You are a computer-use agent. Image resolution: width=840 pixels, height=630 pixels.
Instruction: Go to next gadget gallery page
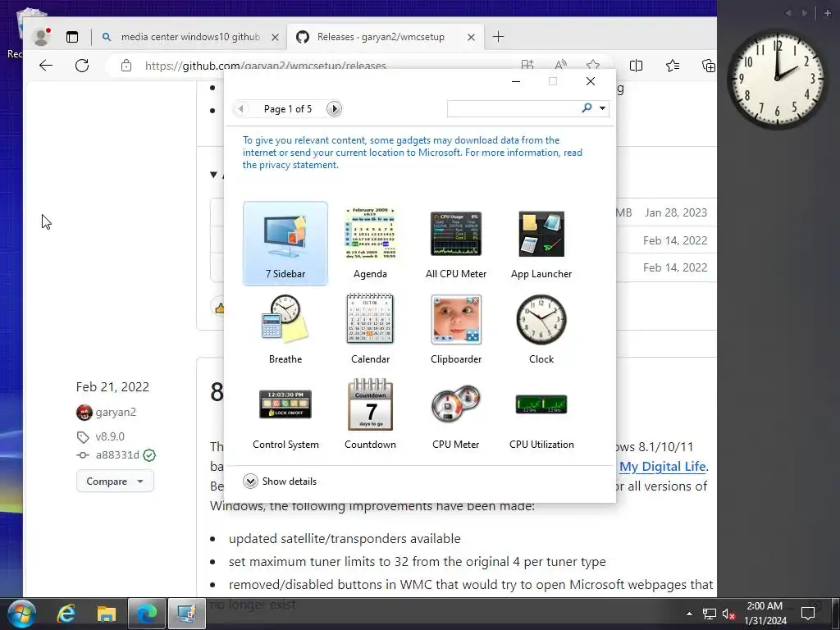(334, 109)
